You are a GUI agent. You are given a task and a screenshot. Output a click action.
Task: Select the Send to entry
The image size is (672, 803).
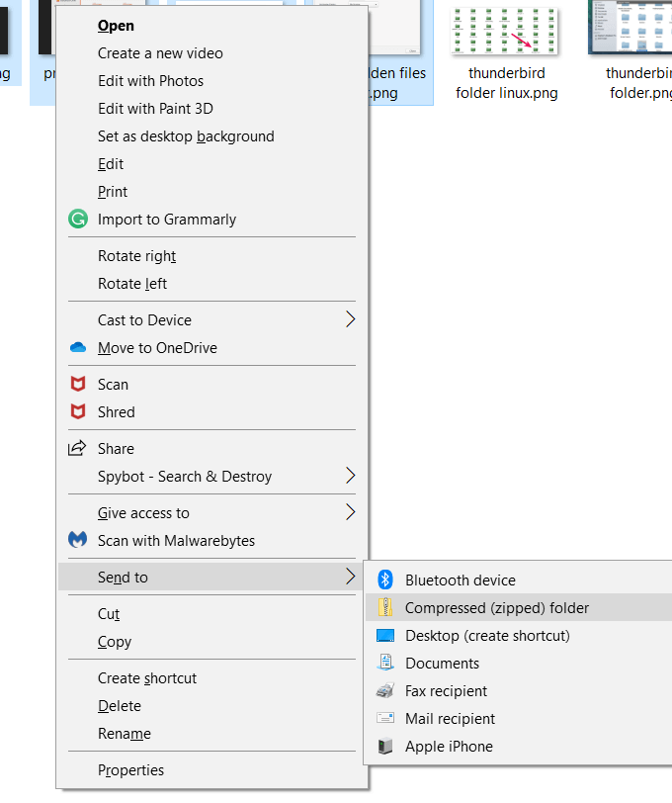pyautogui.click(x=211, y=578)
